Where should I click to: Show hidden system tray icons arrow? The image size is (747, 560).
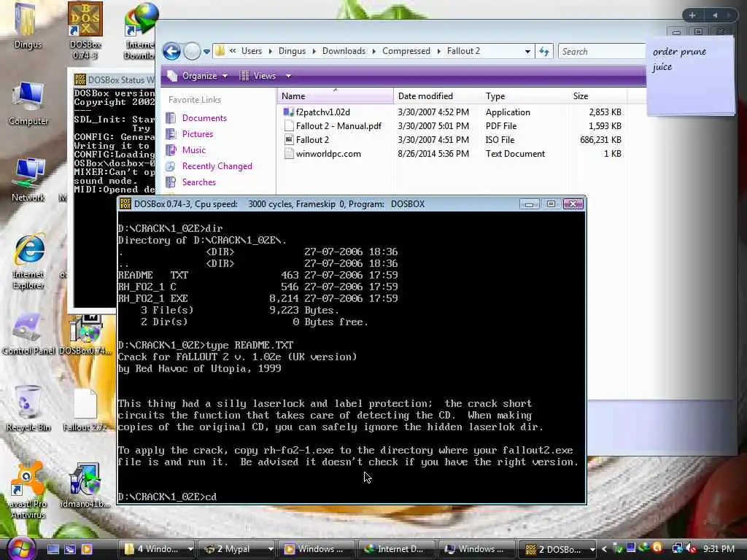604,549
